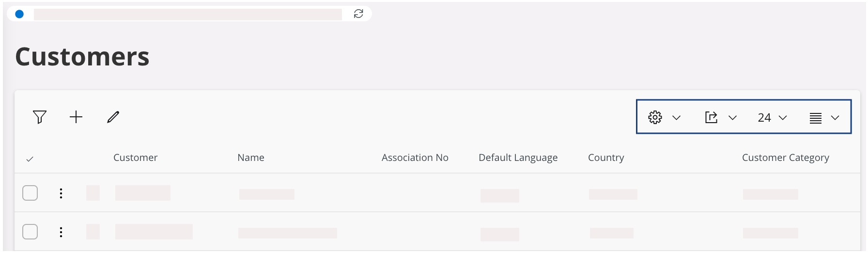868x254 pixels.
Task: Open the first row's three-dot menu
Action: pyautogui.click(x=61, y=193)
